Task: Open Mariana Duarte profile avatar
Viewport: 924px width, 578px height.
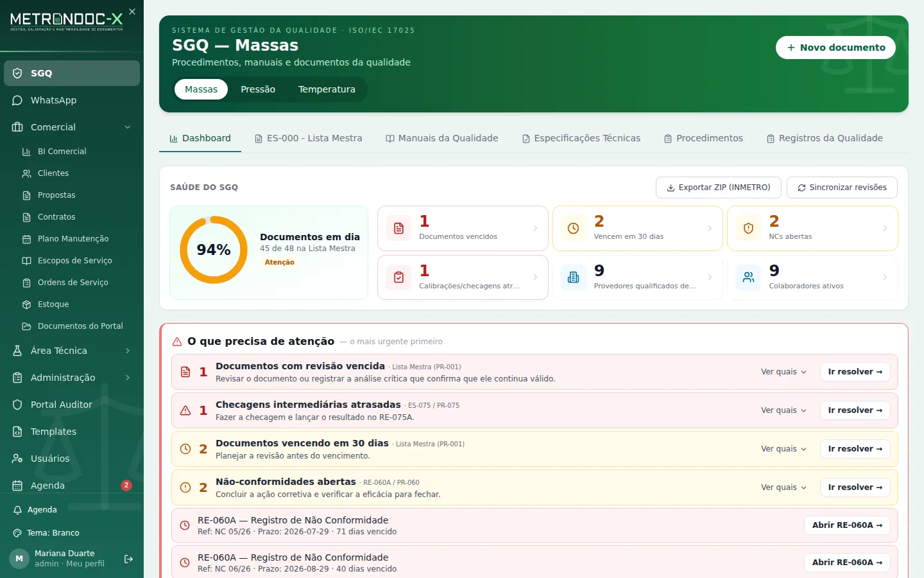Action: pyautogui.click(x=19, y=559)
